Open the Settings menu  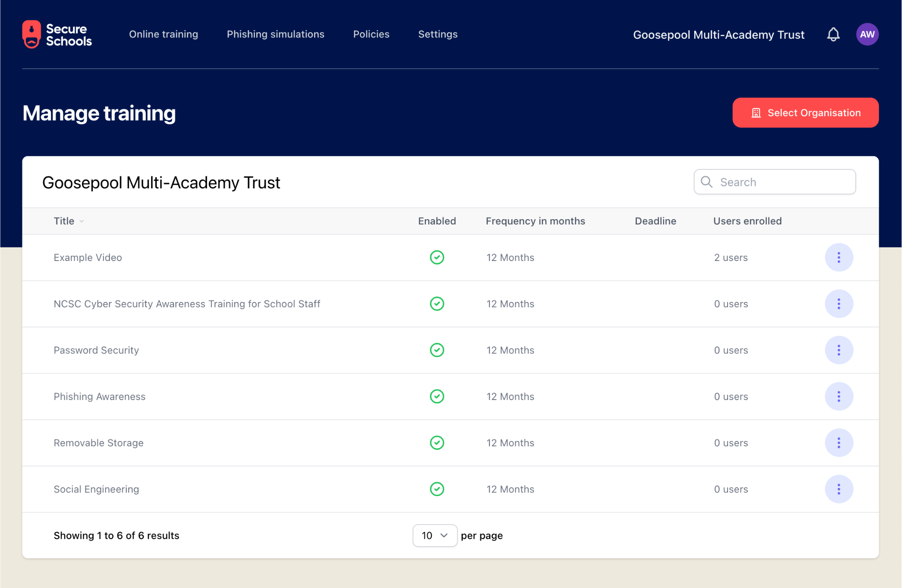438,34
